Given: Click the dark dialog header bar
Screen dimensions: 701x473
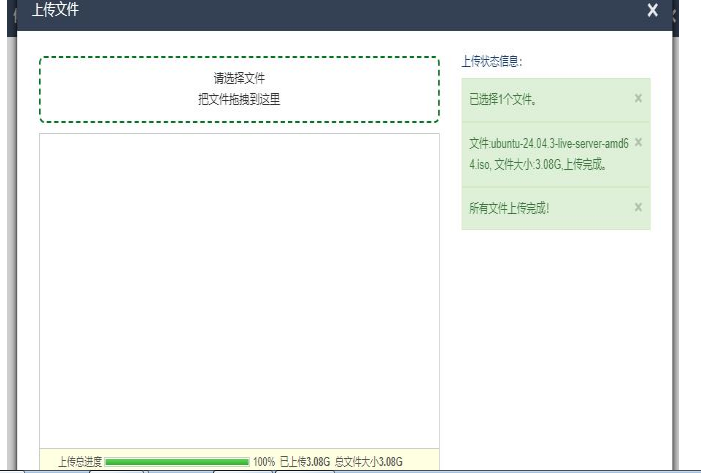Looking at the screenshot, I should pyautogui.click(x=350, y=11).
